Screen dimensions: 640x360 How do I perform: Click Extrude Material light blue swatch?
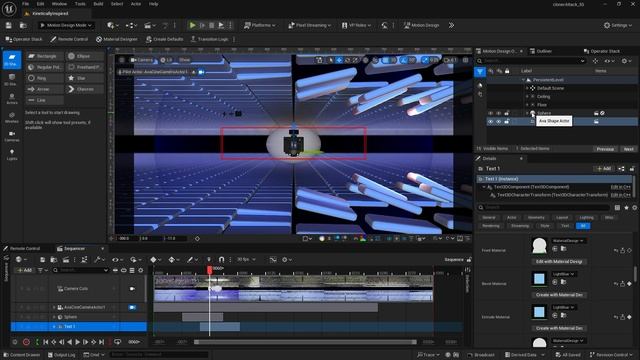539,312
